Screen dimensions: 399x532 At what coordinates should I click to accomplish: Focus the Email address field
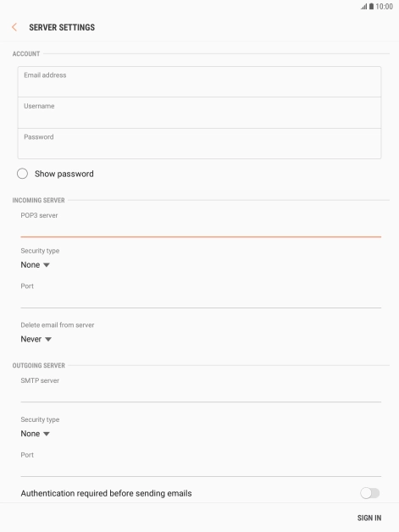(x=200, y=82)
